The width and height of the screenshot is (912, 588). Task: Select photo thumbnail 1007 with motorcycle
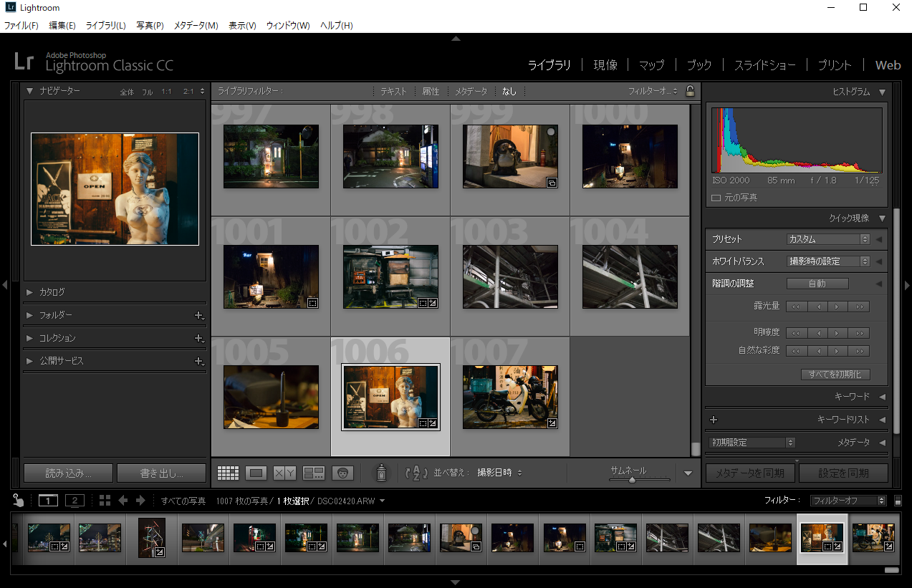(x=510, y=397)
